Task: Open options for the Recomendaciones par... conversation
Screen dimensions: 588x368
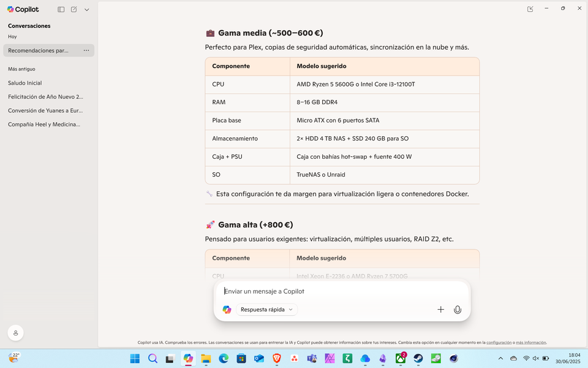Action: [86, 50]
